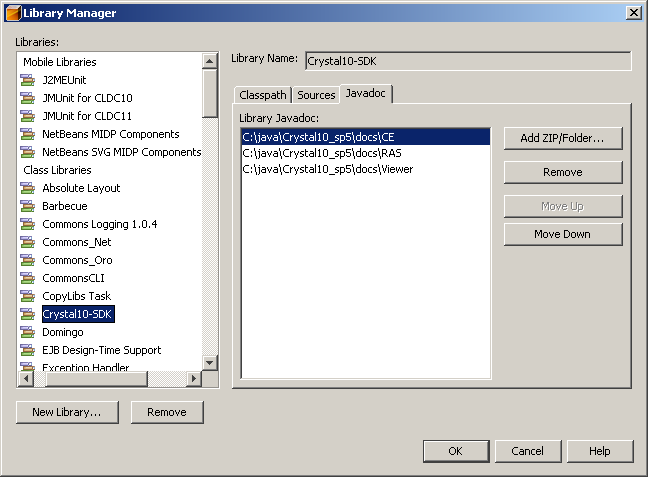648x477 pixels.
Task: Click the Add ZIP/Folder button
Action: click(x=563, y=138)
